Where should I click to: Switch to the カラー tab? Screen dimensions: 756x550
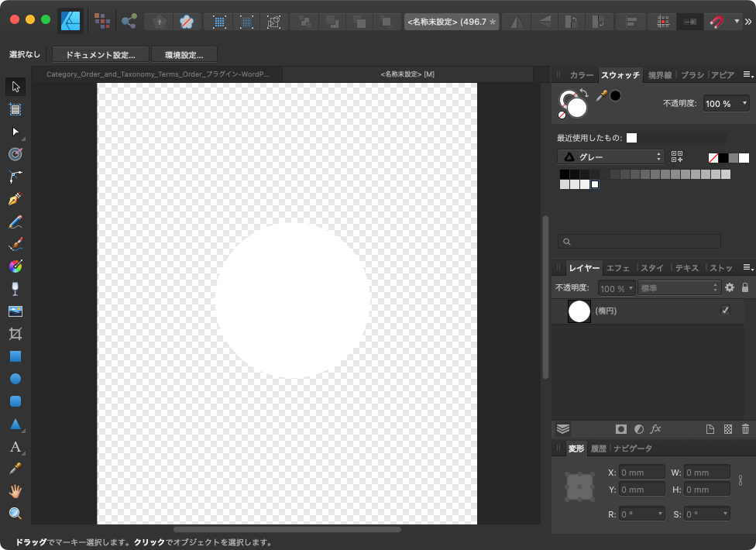tap(581, 75)
